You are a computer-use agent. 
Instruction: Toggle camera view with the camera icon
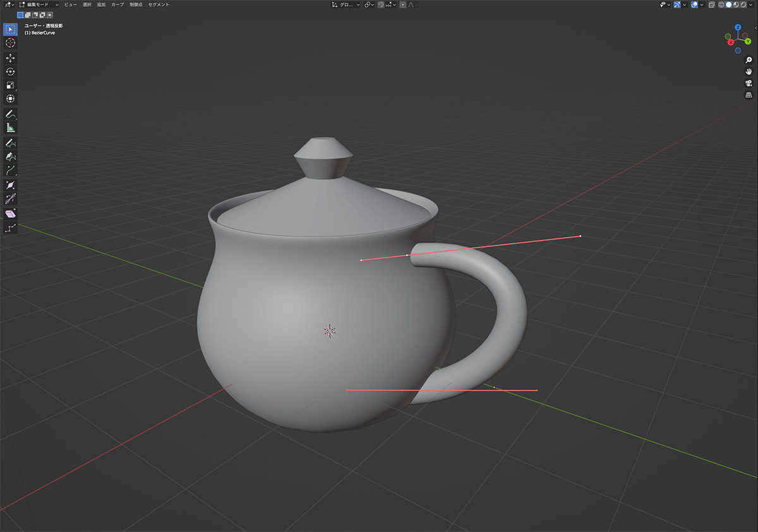pos(749,83)
